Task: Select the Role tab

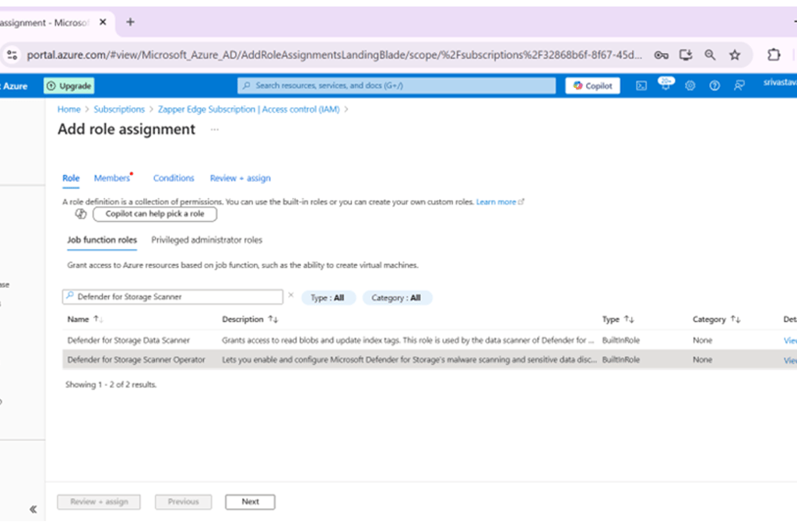Action: click(71, 178)
